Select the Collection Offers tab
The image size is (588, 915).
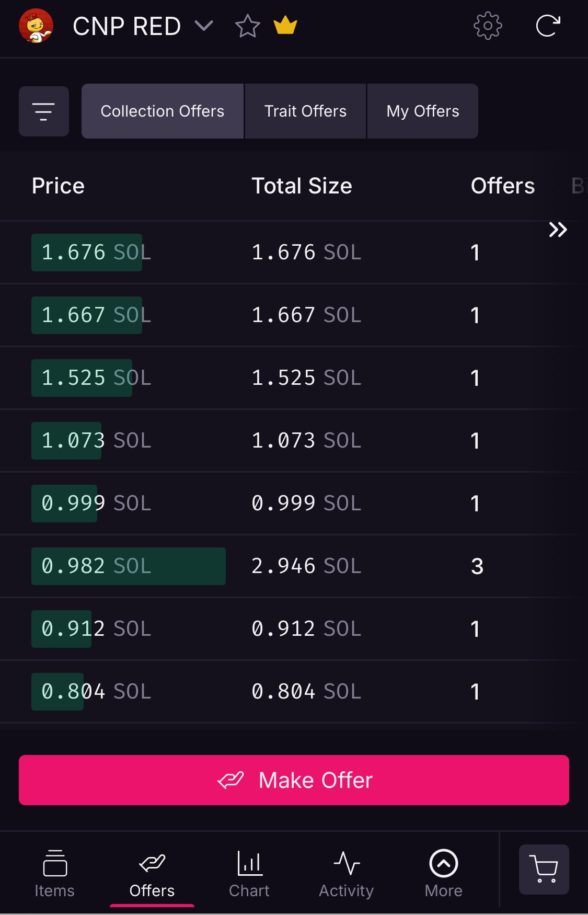pos(162,111)
